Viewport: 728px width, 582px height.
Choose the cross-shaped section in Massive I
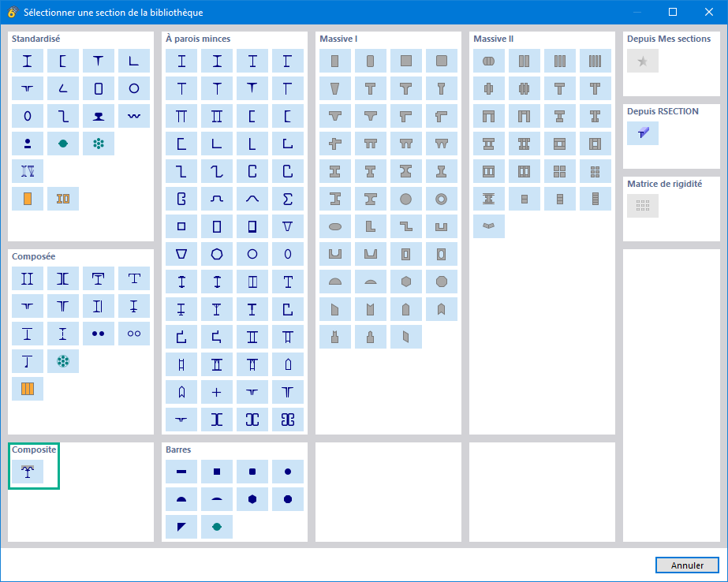pos(334,144)
